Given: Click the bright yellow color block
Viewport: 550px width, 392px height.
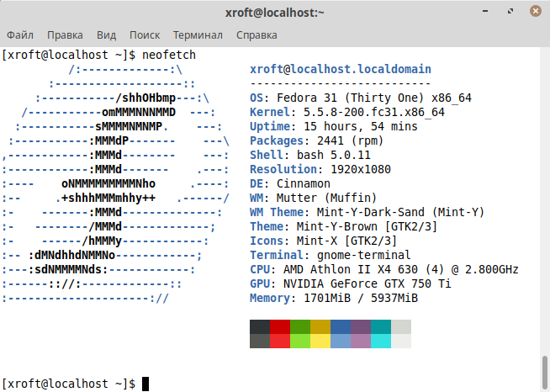Looking at the screenshot, I should tap(320, 342).
